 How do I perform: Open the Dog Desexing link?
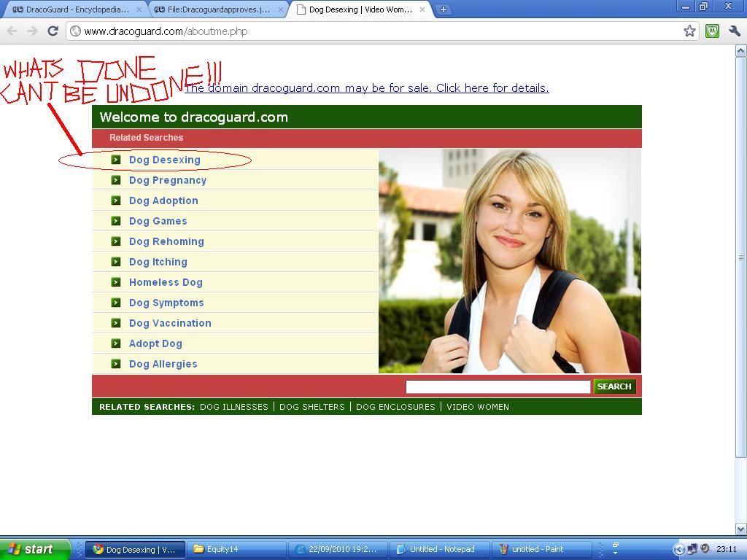click(164, 160)
